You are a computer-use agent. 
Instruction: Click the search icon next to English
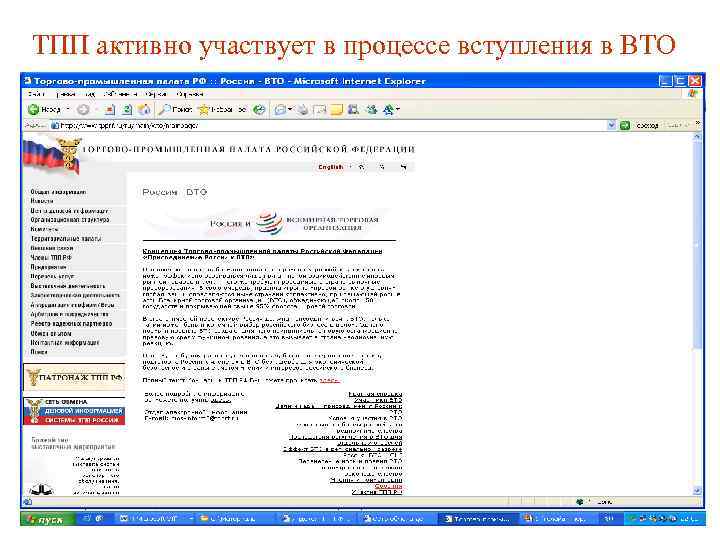click(x=382, y=167)
